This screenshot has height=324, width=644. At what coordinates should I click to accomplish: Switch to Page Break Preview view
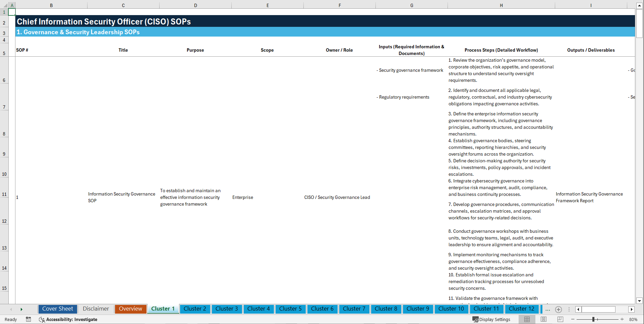pos(560,319)
